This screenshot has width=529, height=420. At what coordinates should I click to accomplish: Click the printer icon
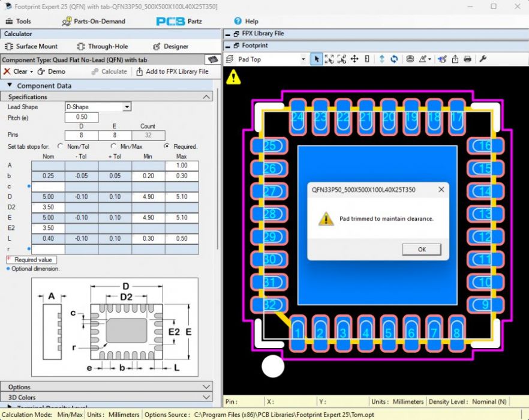[x=467, y=59]
